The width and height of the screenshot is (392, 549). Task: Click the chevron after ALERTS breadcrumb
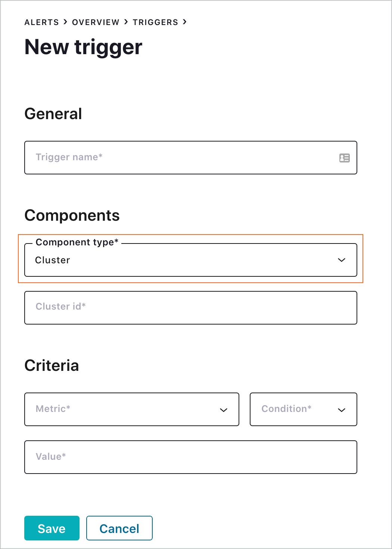(65, 22)
